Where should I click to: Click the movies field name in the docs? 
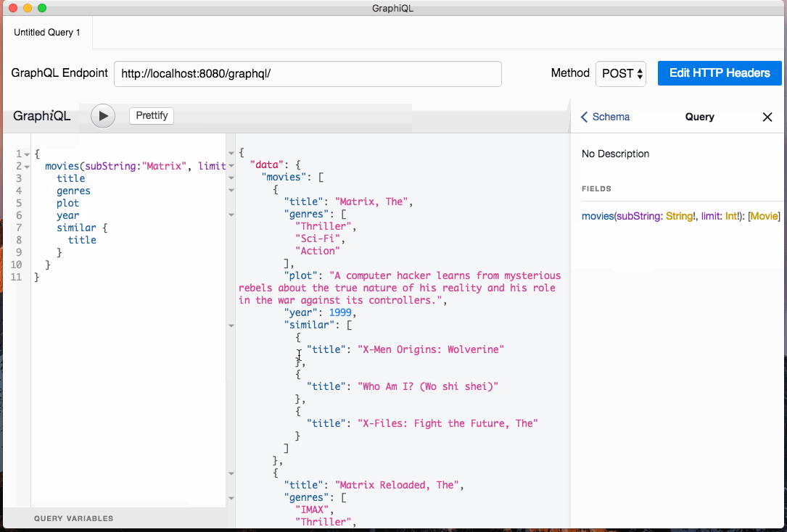pyautogui.click(x=597, y=217)
